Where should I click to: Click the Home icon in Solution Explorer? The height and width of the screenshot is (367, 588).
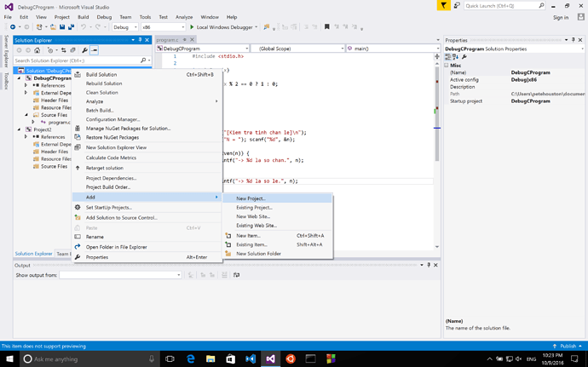coord(37,50)
